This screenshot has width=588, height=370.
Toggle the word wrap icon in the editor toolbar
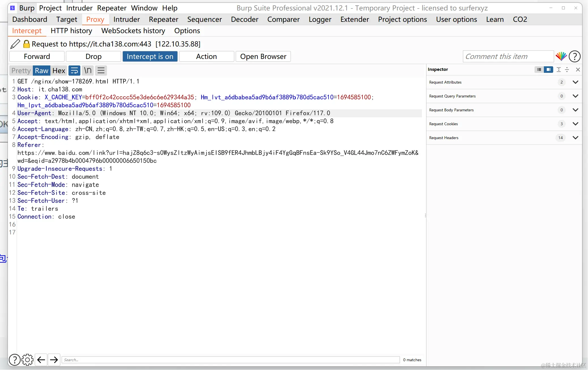(x=74, y=71)
